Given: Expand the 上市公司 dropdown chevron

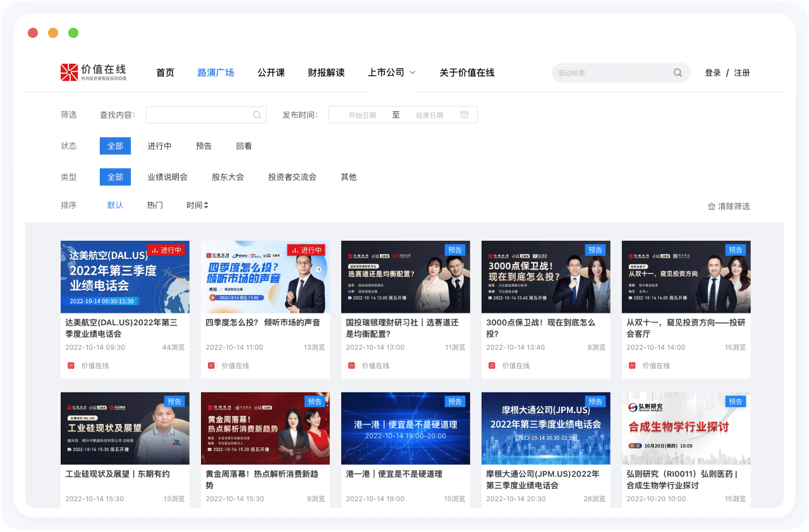Looking at the screenshot, I should (x=413, y=73).
